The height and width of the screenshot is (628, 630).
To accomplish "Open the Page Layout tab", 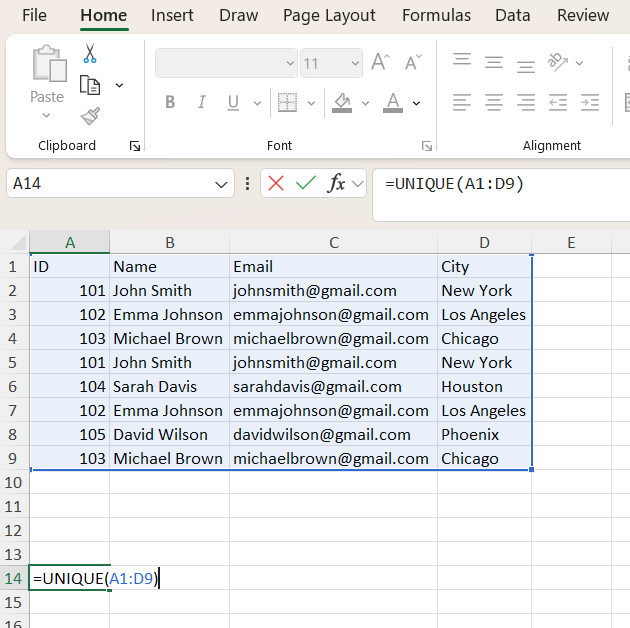I will (x=329, y=16).
